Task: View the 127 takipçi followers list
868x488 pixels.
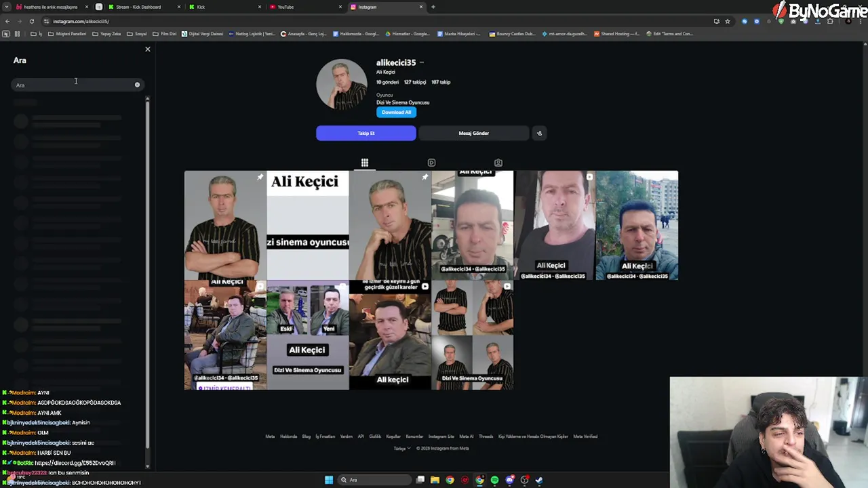Action: point(415,82)
